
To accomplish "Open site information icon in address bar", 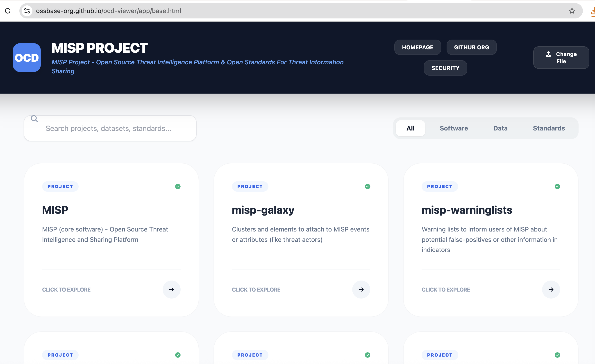I will point(27,11).
